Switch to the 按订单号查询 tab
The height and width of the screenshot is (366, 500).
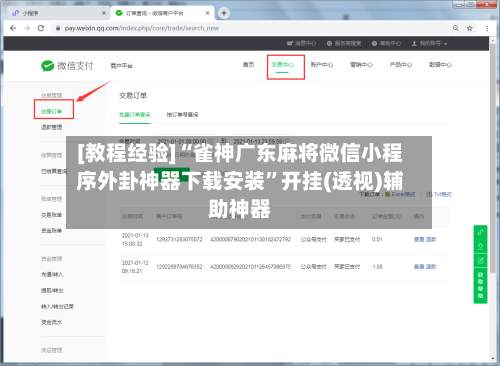click(182, 115)
